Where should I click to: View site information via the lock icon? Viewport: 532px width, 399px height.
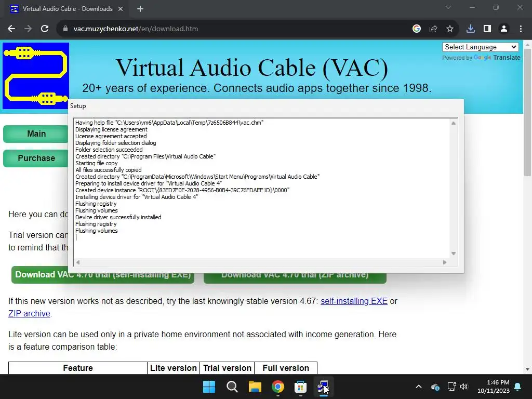65,29
